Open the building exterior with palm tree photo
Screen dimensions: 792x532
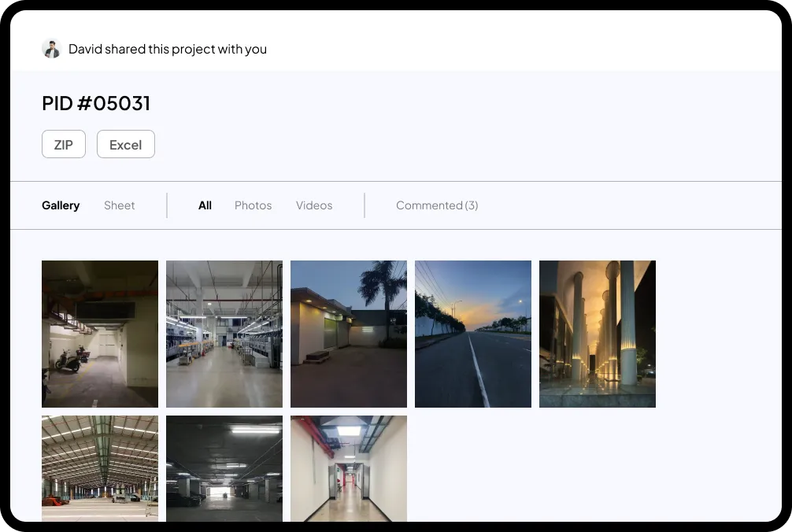[x=348, y=334]
